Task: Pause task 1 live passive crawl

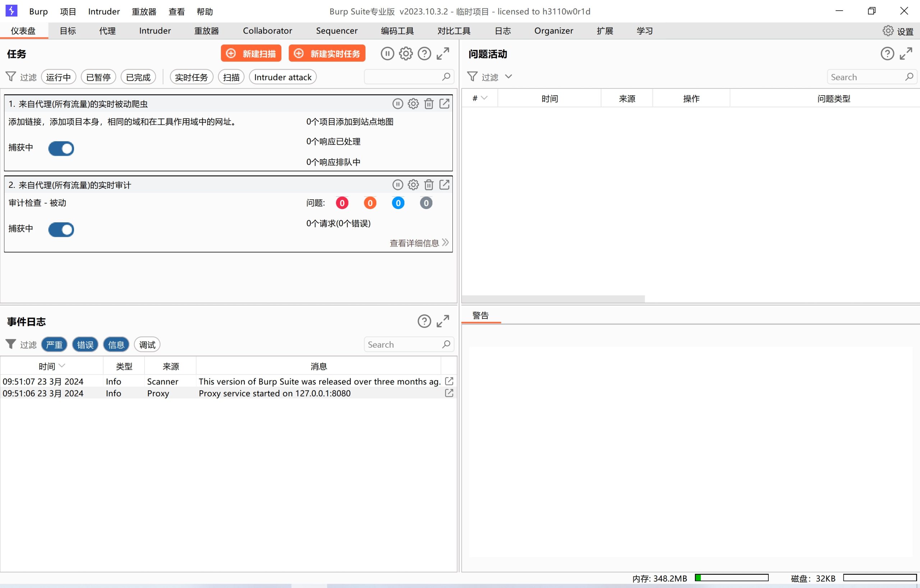Action: tap(398, 103)
